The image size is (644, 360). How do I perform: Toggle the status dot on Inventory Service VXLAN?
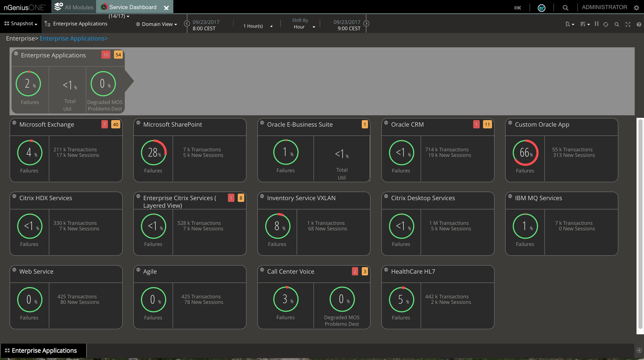pyautogui.click(x=262, y=196)
